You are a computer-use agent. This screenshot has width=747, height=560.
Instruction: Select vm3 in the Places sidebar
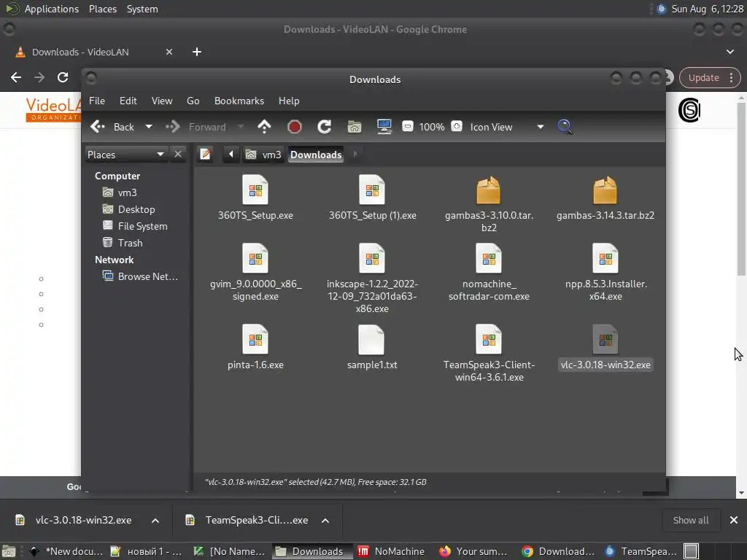(119, 192)
